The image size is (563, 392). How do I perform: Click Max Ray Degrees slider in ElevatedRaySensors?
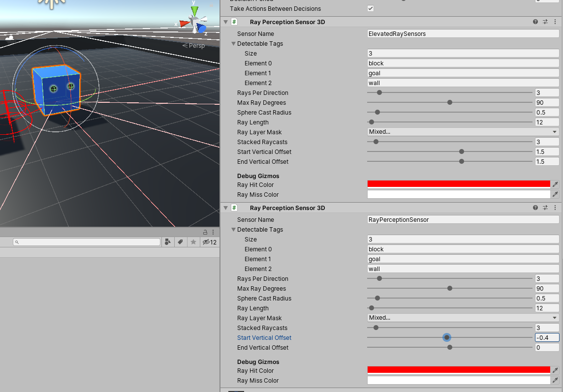449,102
